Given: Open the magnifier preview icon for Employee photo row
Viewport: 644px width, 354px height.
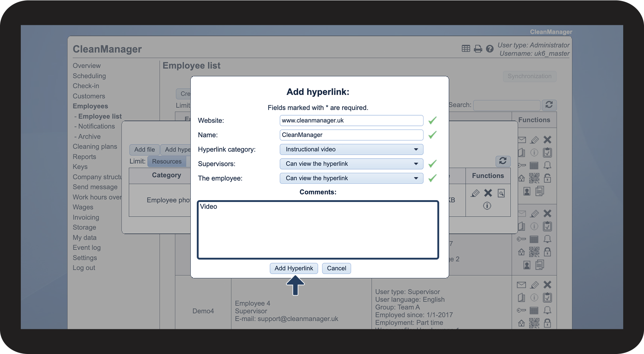Looking at the screenshot, I should coord(501,193).
